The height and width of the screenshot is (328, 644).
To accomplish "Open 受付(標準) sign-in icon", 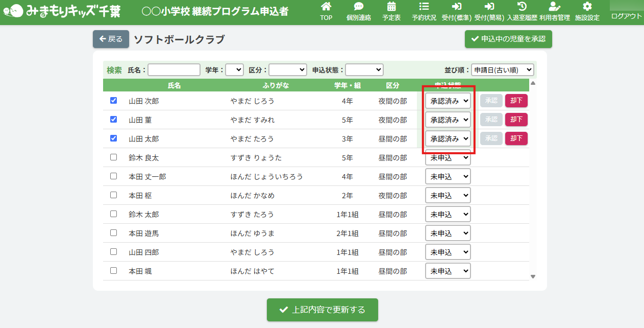I will [457, 7].
